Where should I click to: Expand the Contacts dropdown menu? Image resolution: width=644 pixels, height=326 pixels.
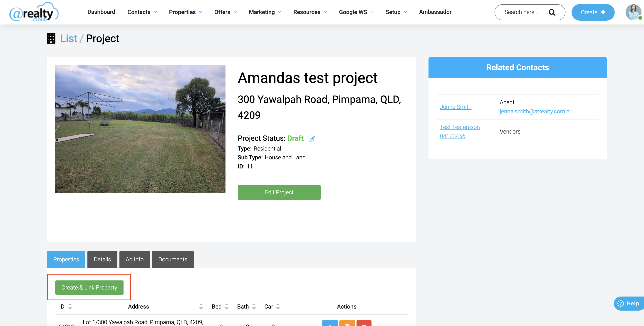point(142,12)
